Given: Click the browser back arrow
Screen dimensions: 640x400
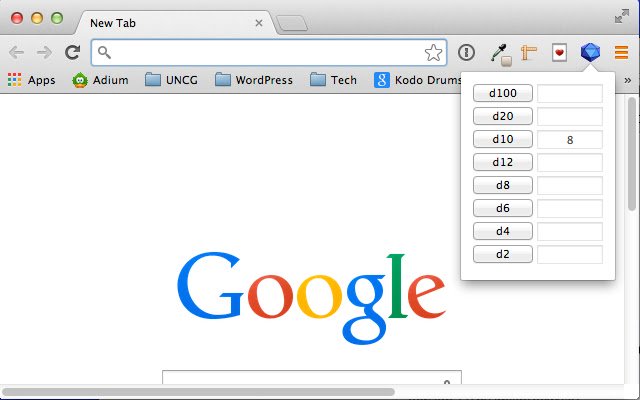Looking at the screenshot, I should (16, 52).
